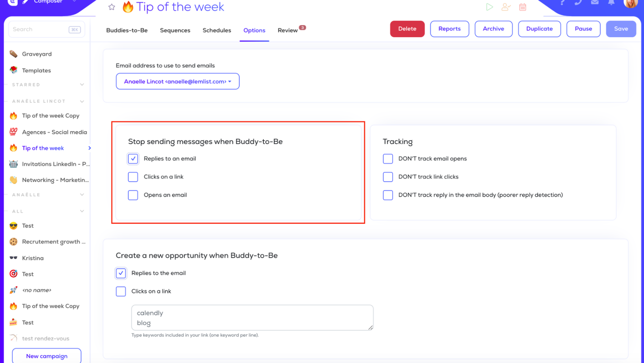Open the Review tab
The width and height of the screenshot is (644, 363).
(x=288, y=30)
